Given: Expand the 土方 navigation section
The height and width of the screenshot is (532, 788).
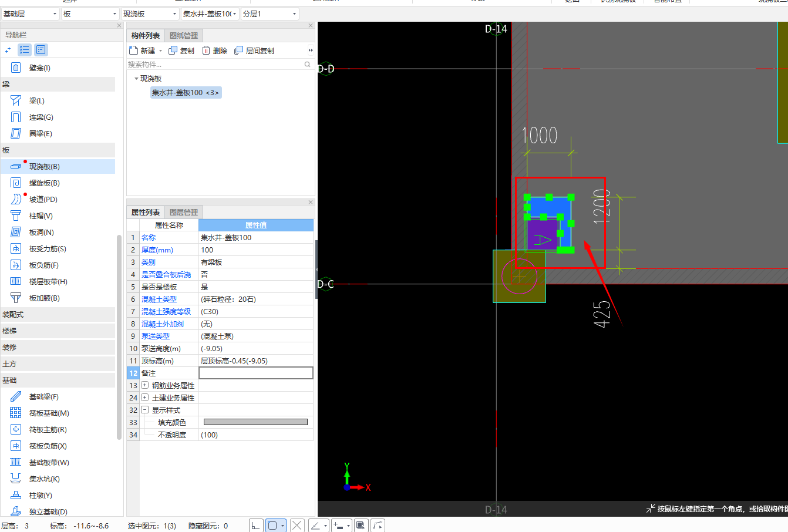Looking at the screenshot, I should tap(58, 364).
